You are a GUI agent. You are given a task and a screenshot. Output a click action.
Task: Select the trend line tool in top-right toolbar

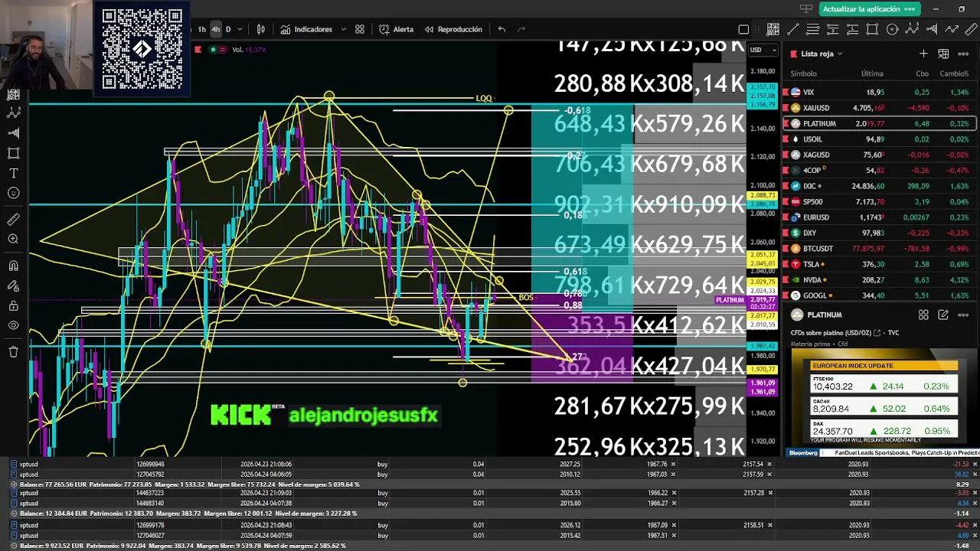click(x=792, y=29)
